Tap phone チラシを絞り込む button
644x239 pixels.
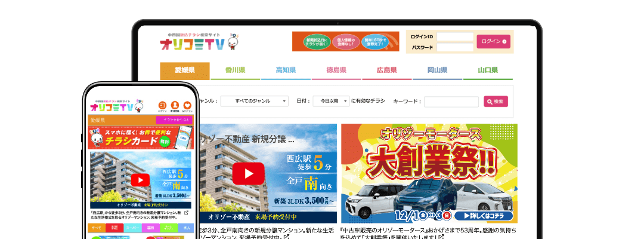tap(174, 120)
